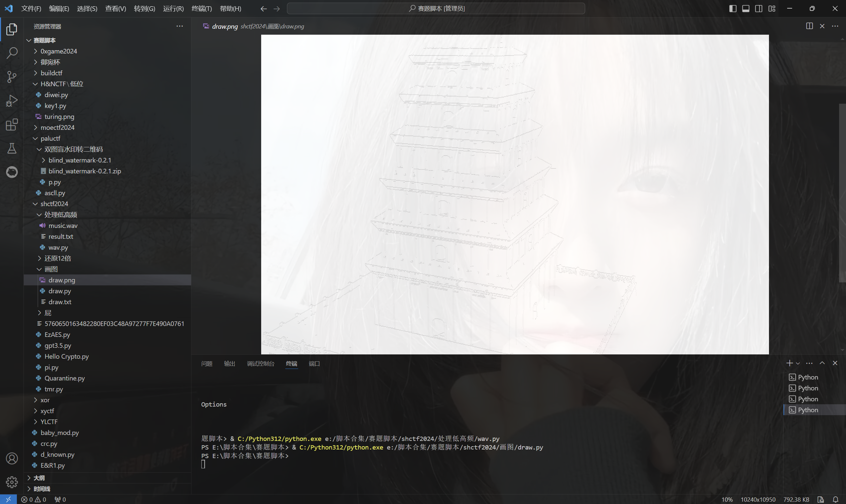Switch to the 问题 panel tab

[x=207, y=363]
